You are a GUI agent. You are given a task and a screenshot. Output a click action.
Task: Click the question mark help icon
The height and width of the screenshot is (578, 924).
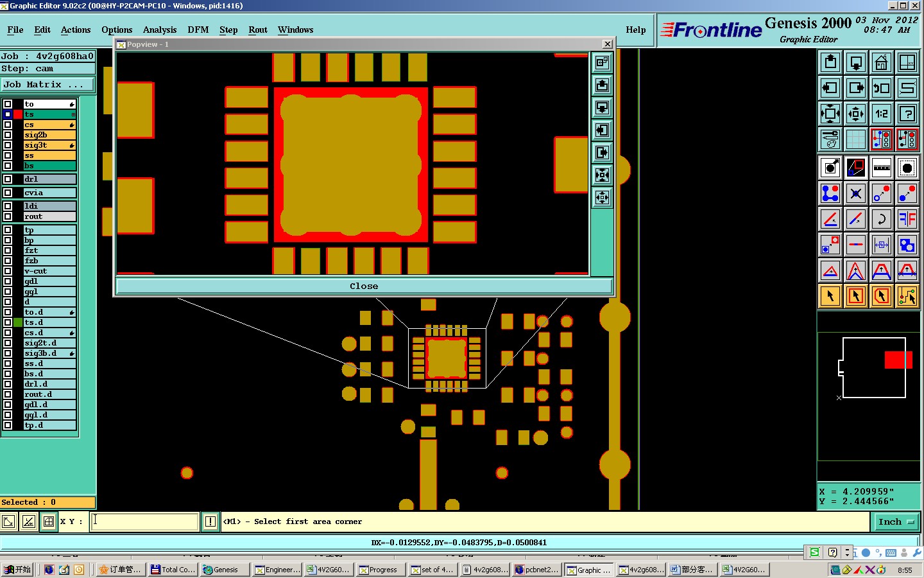point(907,114)
